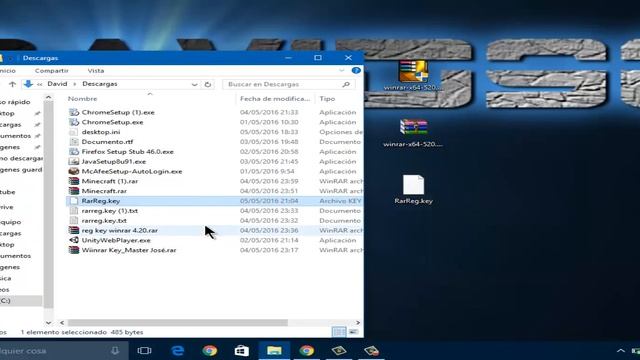Open the lower winrar-x64-520 archive desktop icon

[413, 127]
